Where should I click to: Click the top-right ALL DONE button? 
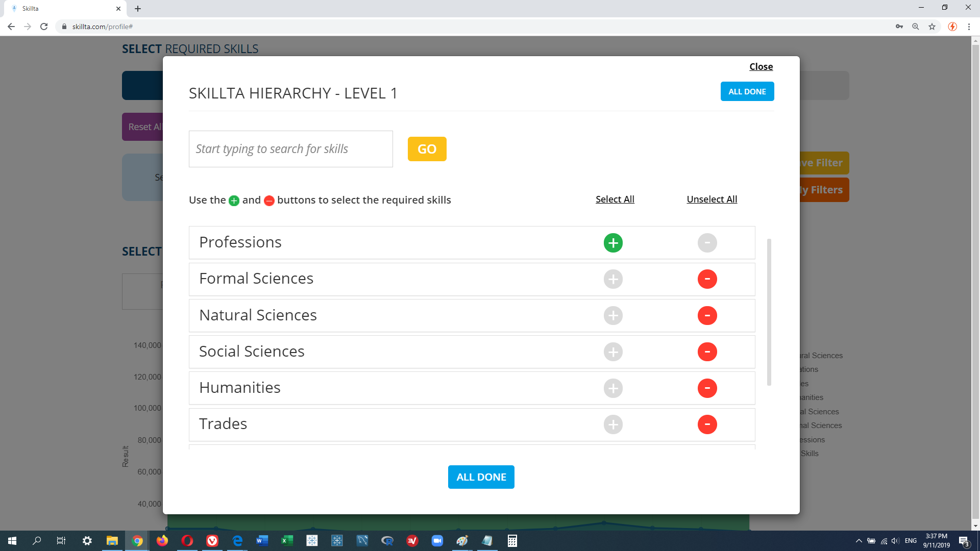tap(747, 92)
